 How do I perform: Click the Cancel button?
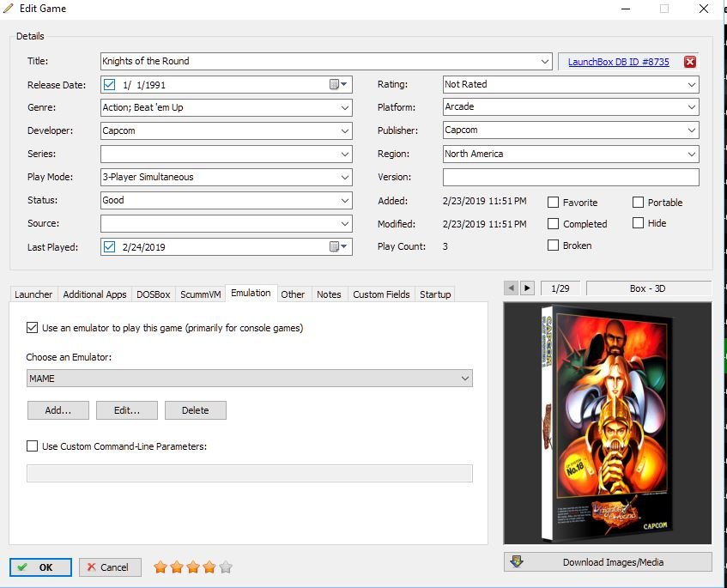coord(110,567)
